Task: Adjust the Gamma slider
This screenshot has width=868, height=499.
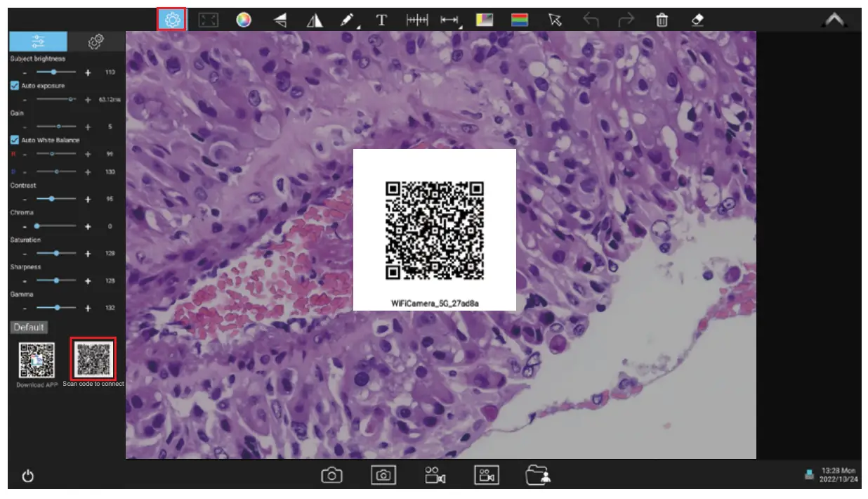Action: [56, 308]
